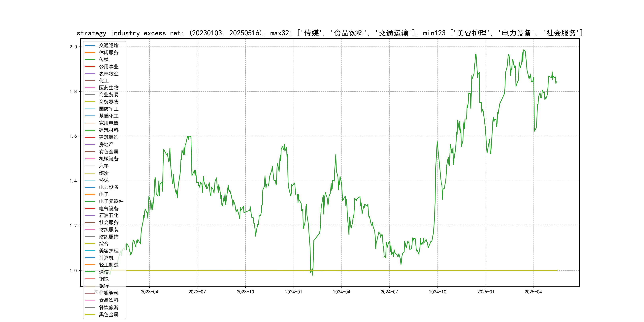
Task: Click the 银行 legend entry
Action: (104, 286)
